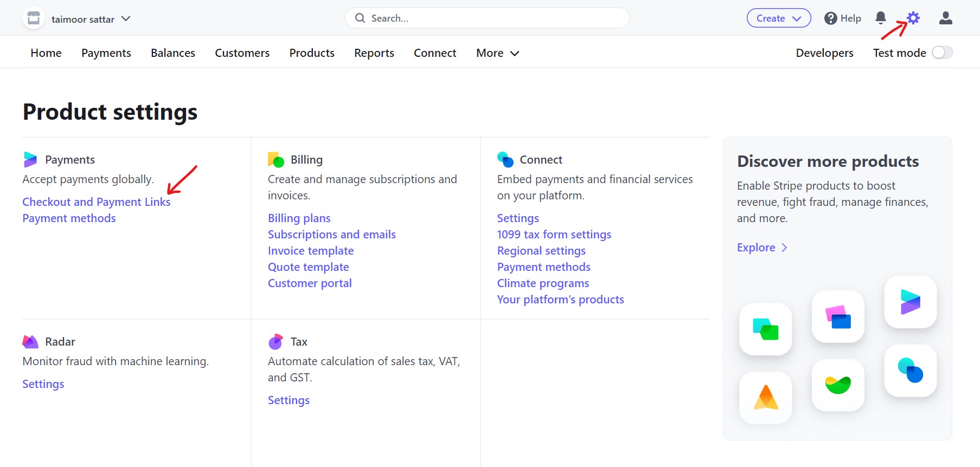Open Quote template link

(x=309, y=267)
